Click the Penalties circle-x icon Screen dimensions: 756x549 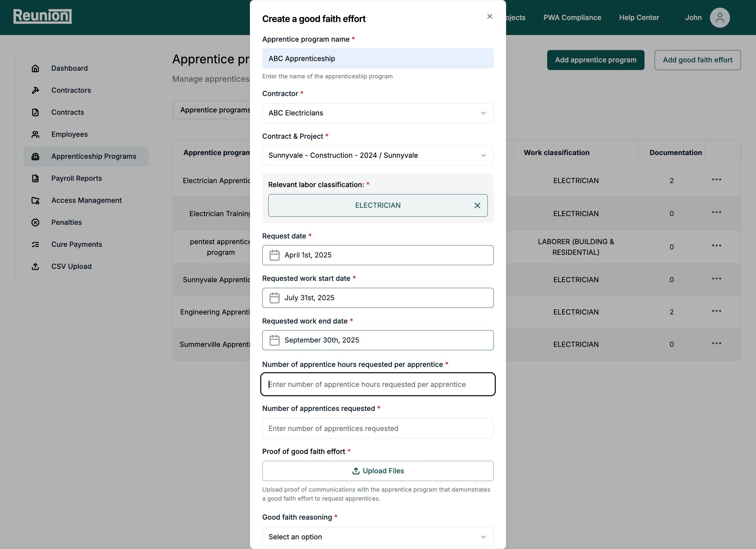35,222
